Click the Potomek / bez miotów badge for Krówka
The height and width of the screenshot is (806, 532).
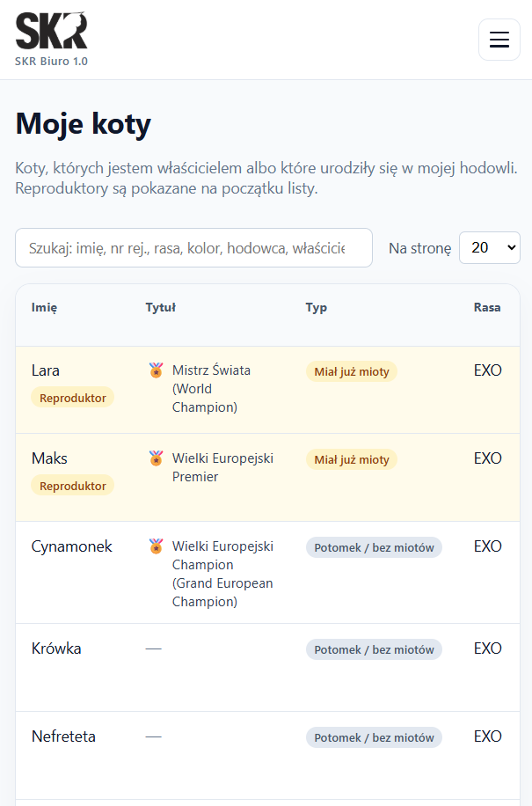(373, 648)
